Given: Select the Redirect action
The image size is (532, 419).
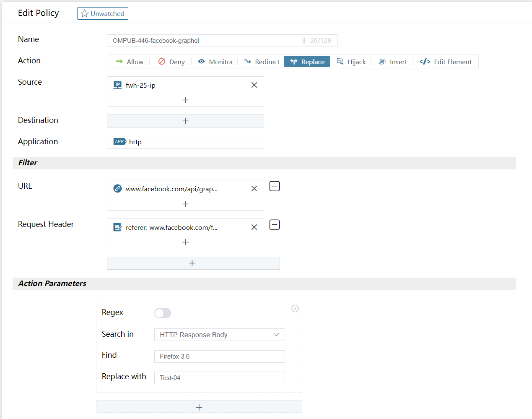Looking at the screenshot, I should click(262, 62).
